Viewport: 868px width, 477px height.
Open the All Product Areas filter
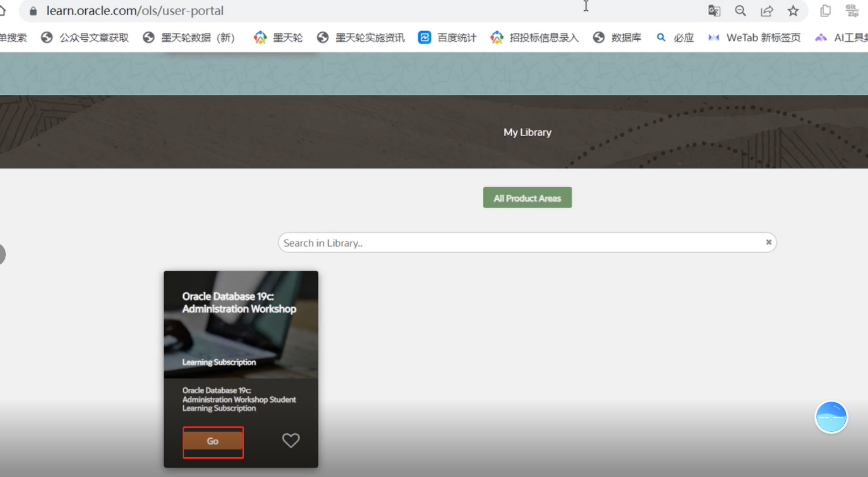coord(527,198)
